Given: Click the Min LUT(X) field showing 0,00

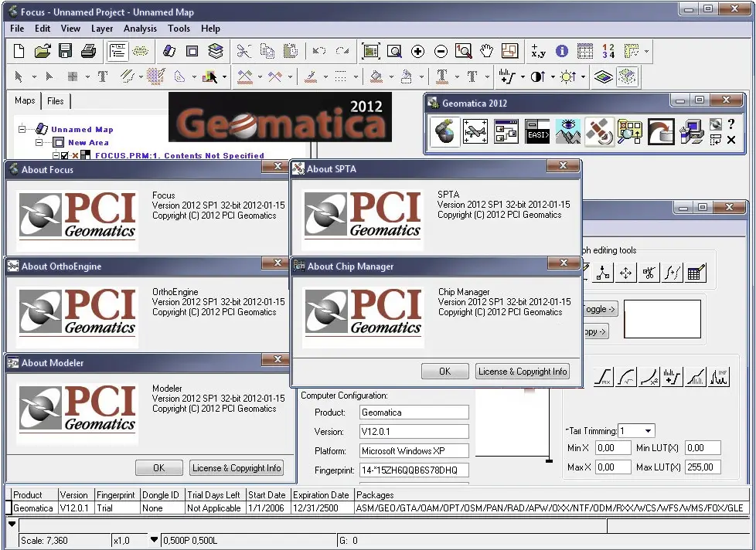Looking at the screenshot, I should pos(703,447).
